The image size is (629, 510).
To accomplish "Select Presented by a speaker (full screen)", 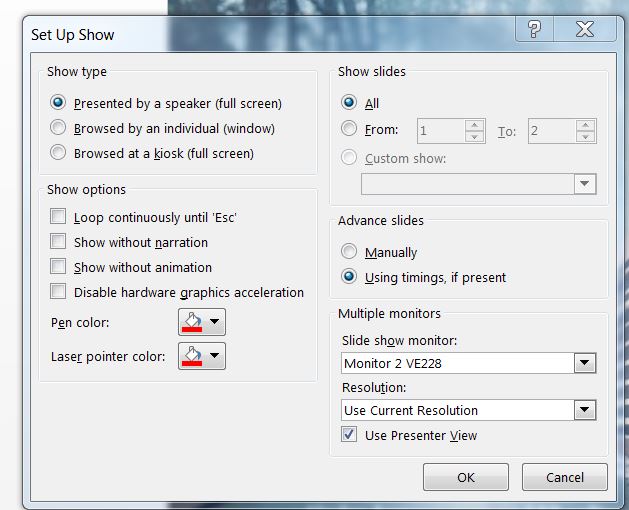I will [58, 103].
